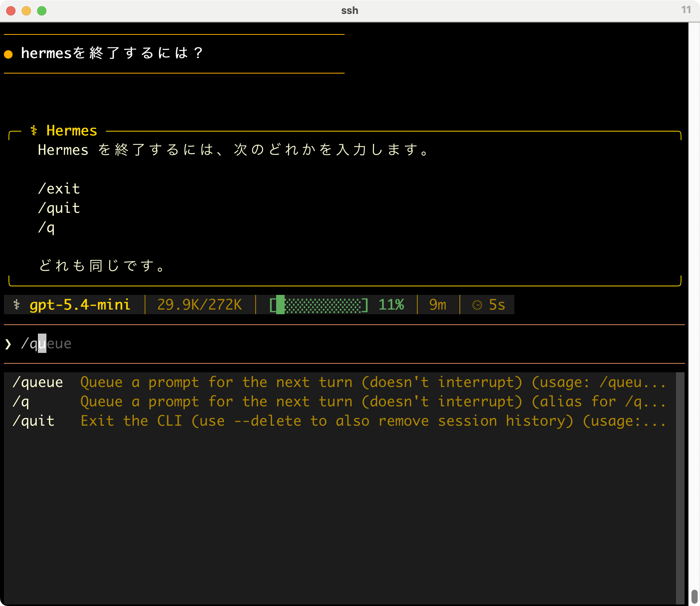Click the completion list scrollbar
The width and height of the screenshot is (700, 606).
[680, 488]
